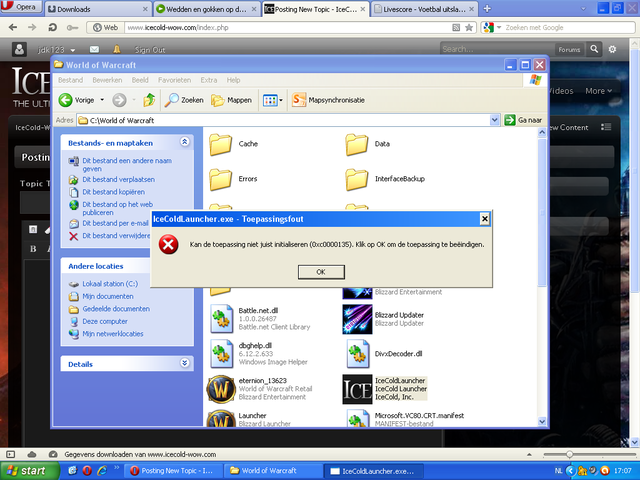Switch to the Downloads tab in Opera
Screen dimensions: 640x480
[x=98, y=9]
